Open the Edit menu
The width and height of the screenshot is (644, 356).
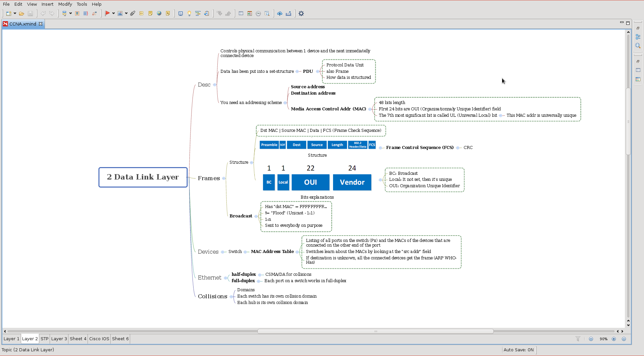point(18,4)
